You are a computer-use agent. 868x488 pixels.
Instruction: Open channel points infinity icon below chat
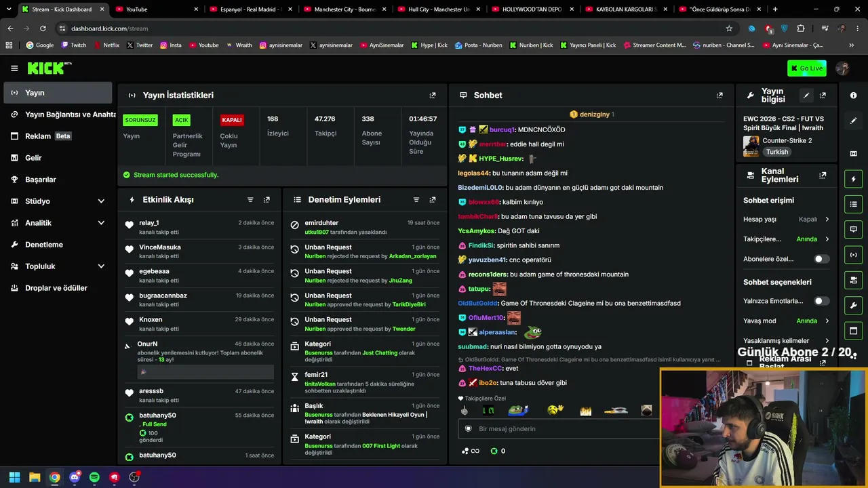tap(470, 451)
